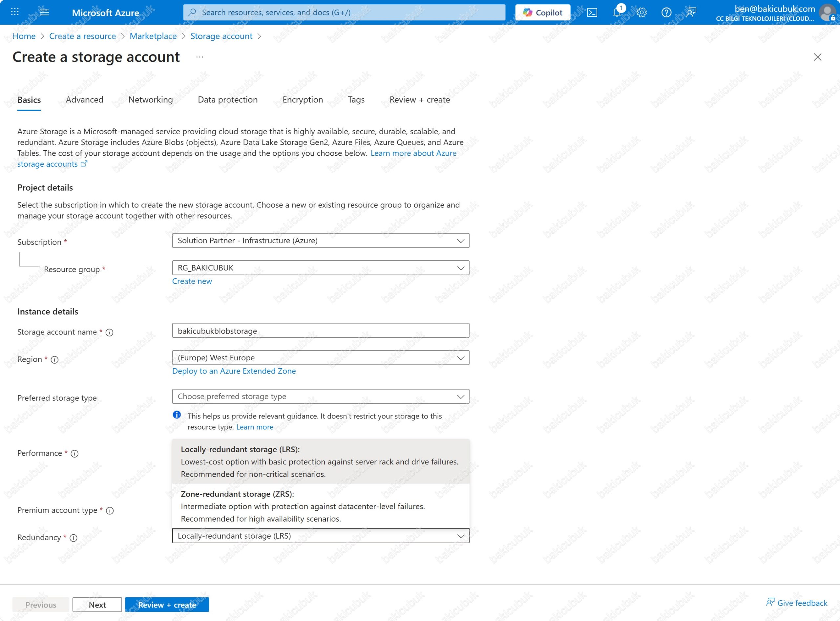Open the ellipsis menu beside page title
Viewport: 840px width, 621px height.
tap(199, 57)
